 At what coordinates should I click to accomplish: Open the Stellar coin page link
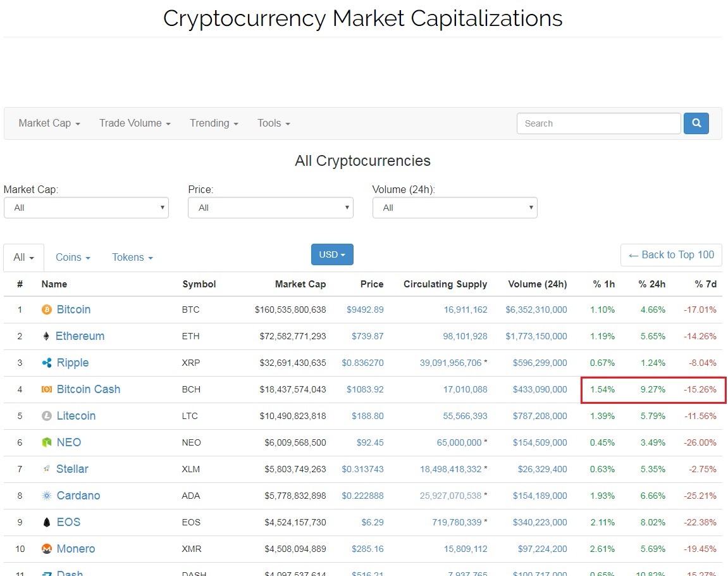click(72, 468)
